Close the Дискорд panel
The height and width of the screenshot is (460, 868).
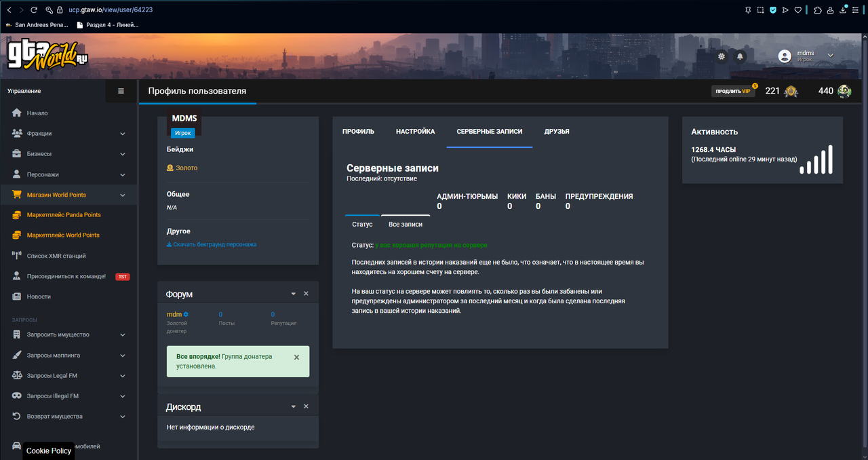pyautogui.click(x=306, y=406)
